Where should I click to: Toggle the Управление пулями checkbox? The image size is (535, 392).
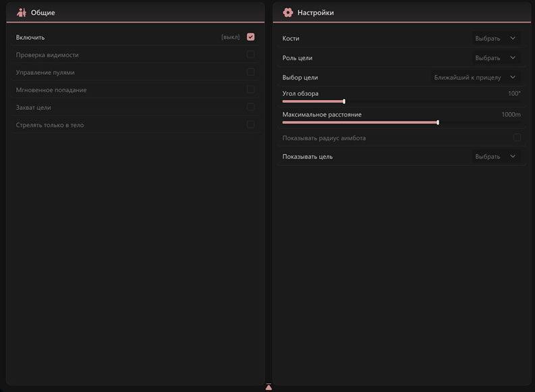pyautogui.click(x=250, y=72)
